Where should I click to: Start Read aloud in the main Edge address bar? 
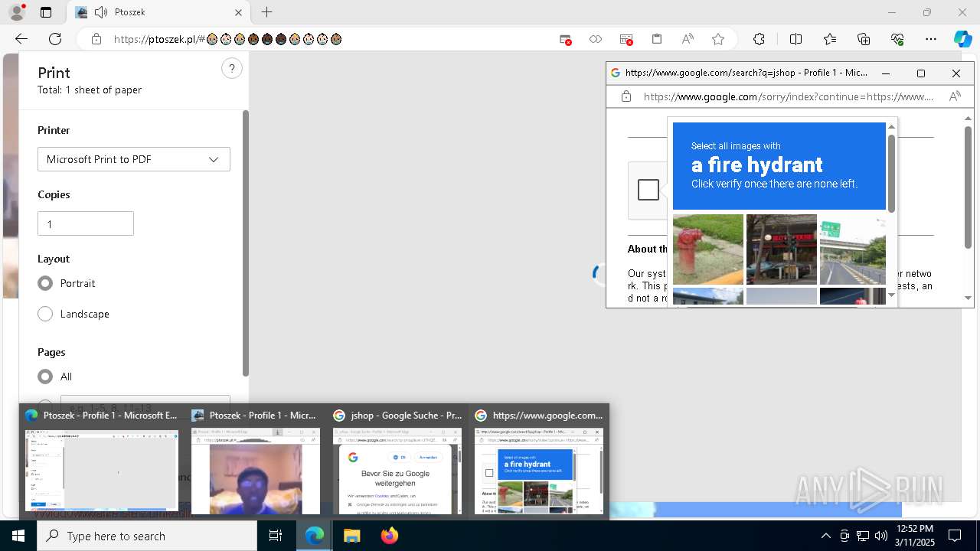click(688, 39)
